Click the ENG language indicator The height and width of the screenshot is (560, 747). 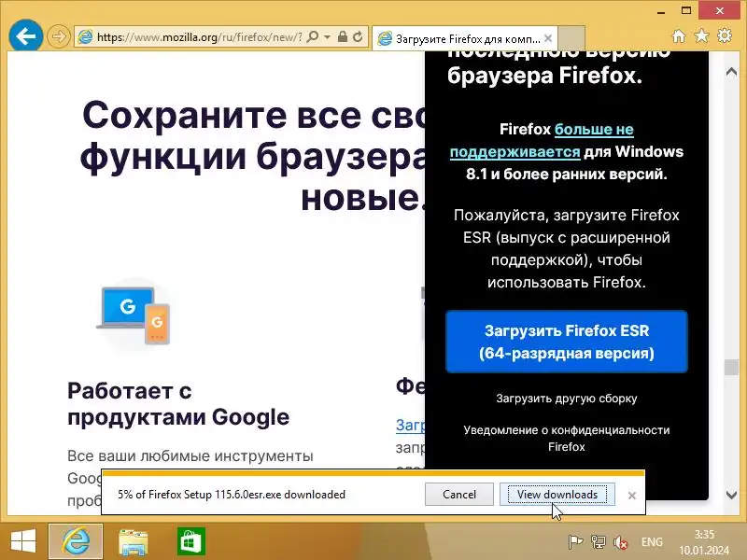(x=652, y=542)
